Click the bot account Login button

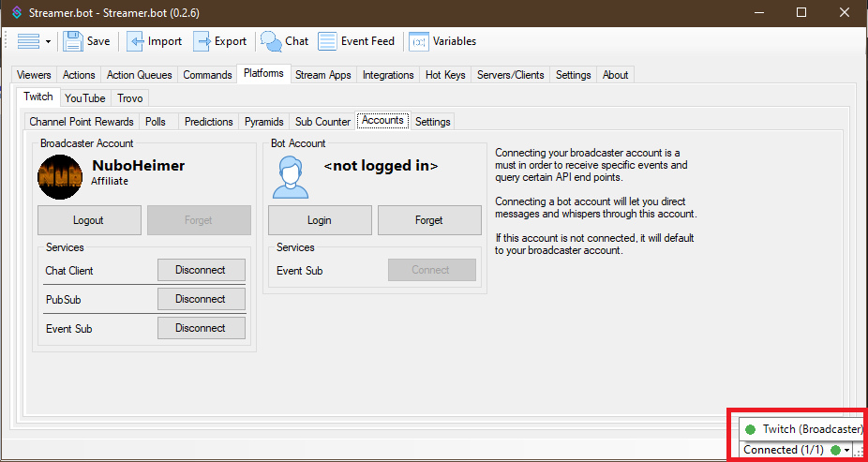320,220
